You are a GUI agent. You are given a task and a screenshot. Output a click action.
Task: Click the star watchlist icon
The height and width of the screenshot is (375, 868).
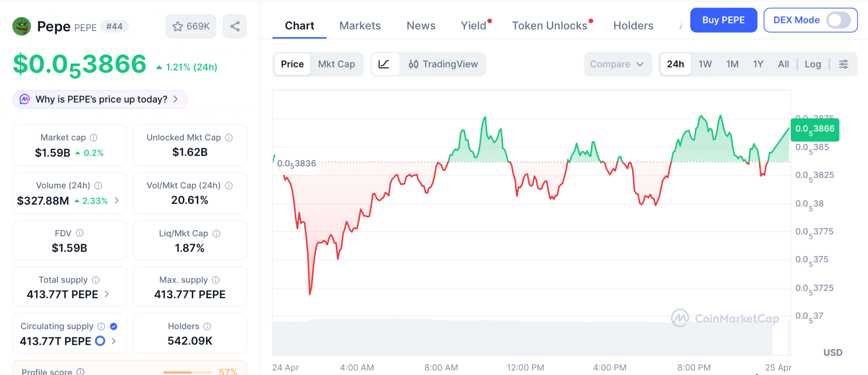(x=178, y=26)
